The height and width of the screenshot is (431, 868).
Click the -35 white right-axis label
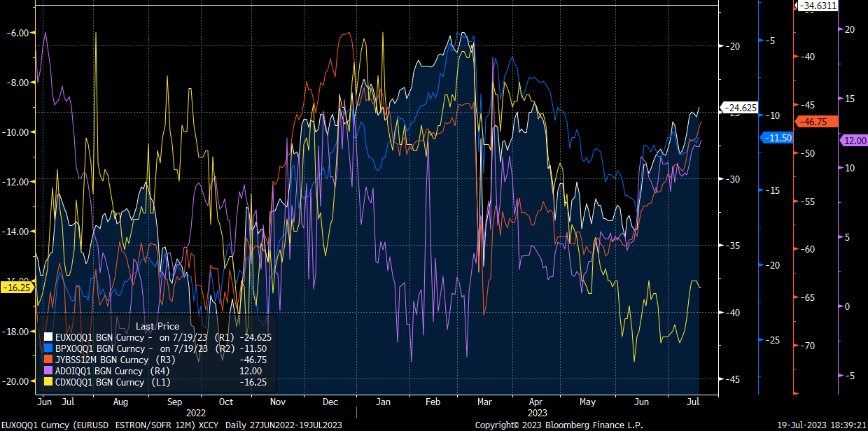pyautogui.click(x=733, y=246)
